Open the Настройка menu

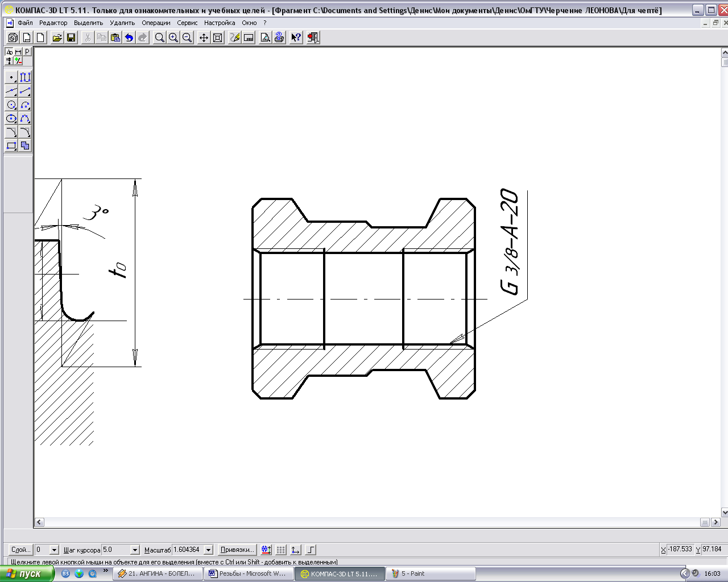point(220,23)
